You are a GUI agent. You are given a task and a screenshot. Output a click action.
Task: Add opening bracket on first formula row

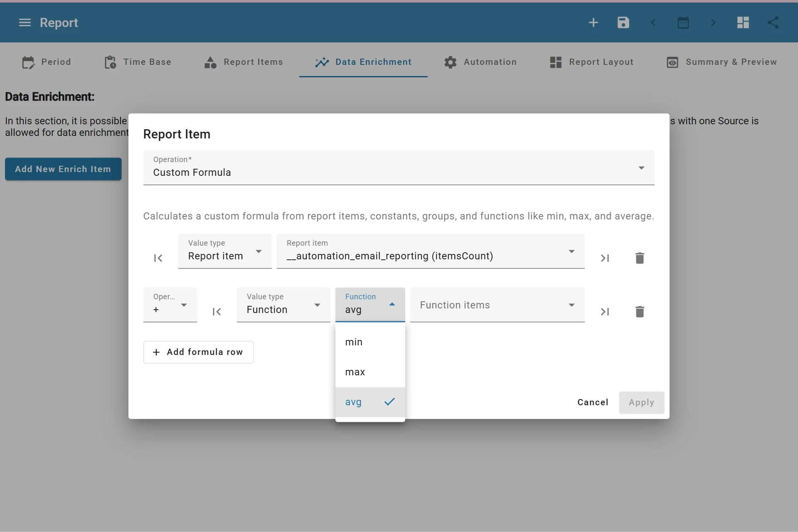[158, 258]
